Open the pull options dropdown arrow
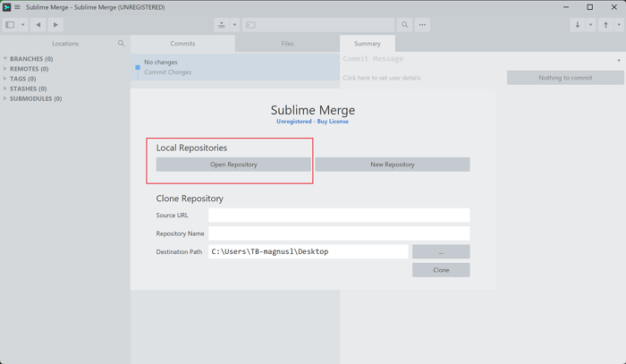Viewport: 626px width, 364px height. [590, 25]
